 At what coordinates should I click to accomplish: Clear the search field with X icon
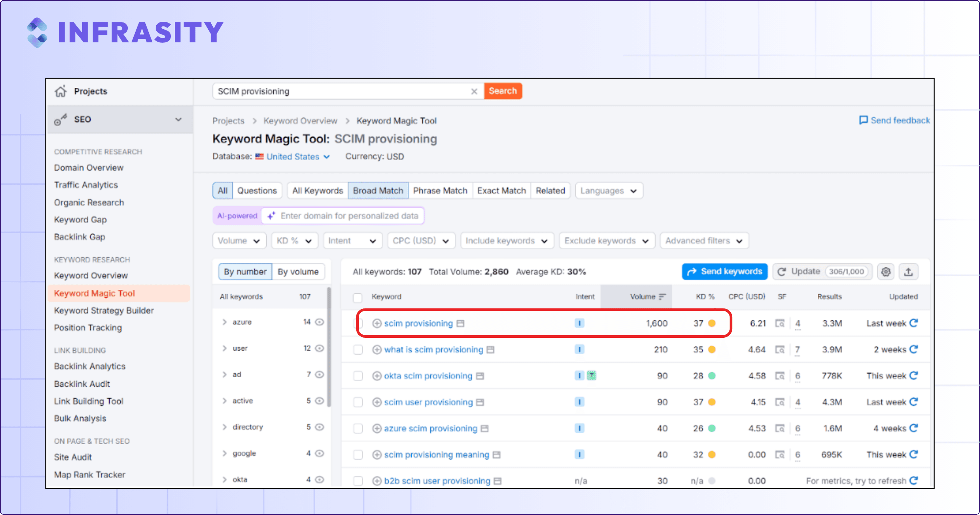click(474, 91)
